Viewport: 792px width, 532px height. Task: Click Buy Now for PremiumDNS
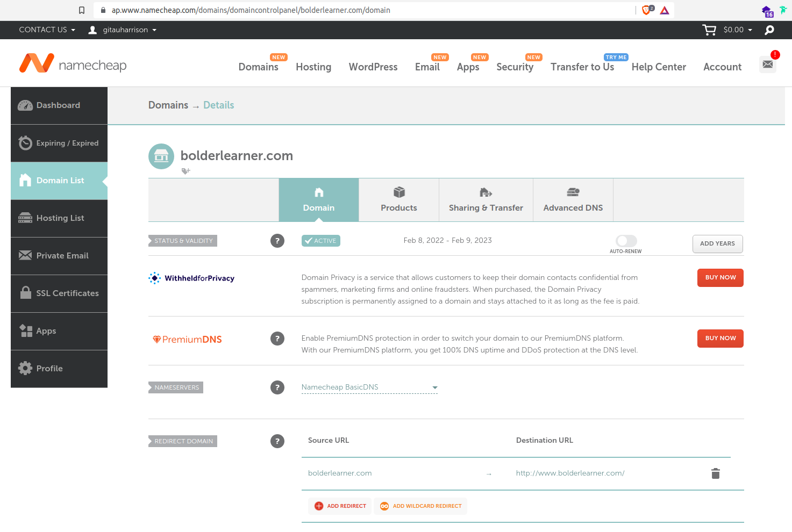click(720, 339)
